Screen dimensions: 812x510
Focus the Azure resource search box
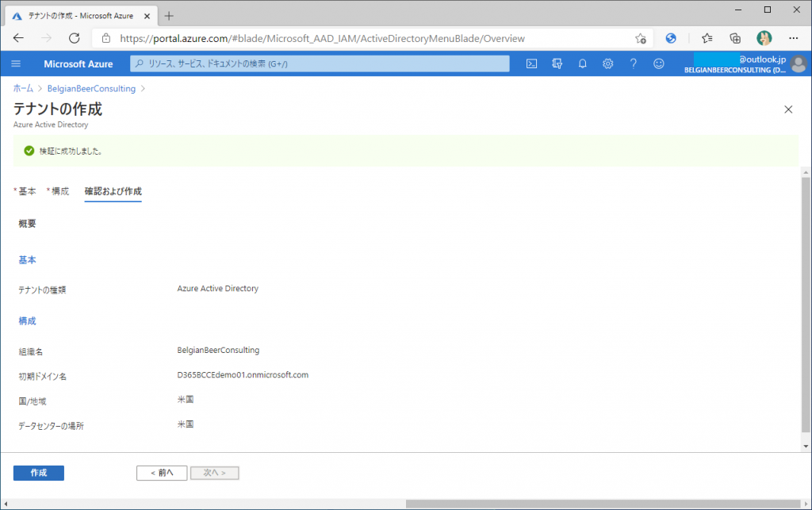320,63
